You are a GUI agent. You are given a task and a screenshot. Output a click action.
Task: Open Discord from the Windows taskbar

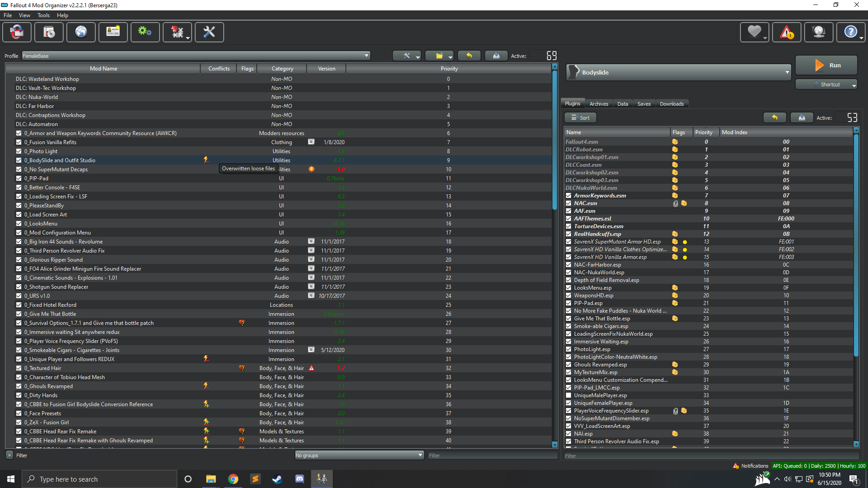[299, 479]
